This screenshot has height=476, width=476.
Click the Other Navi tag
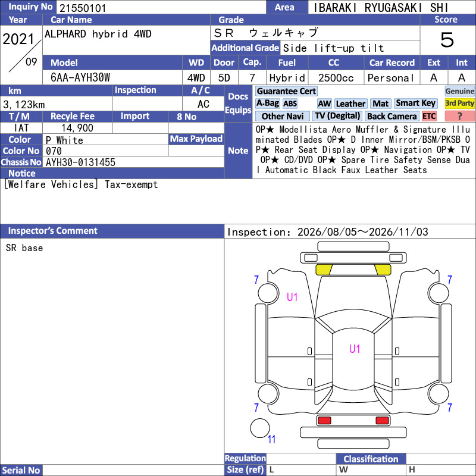click(282, 116)
